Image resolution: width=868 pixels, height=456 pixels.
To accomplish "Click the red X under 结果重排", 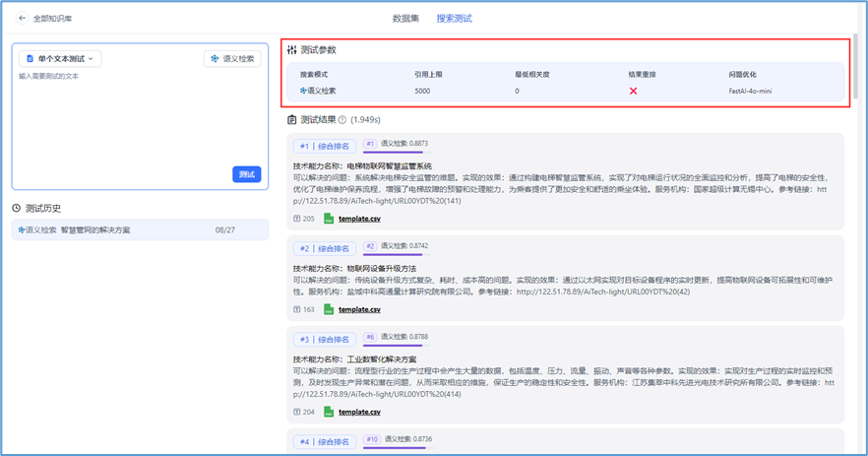I will tap(634, 91).
